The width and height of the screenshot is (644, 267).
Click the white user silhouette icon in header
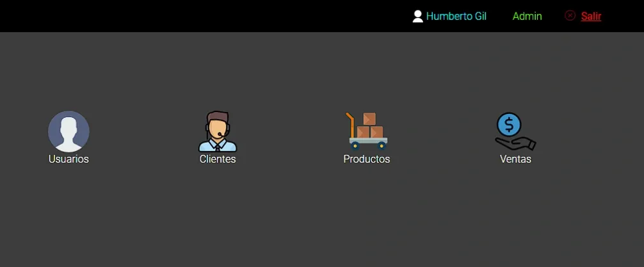[x=418, y=16]
